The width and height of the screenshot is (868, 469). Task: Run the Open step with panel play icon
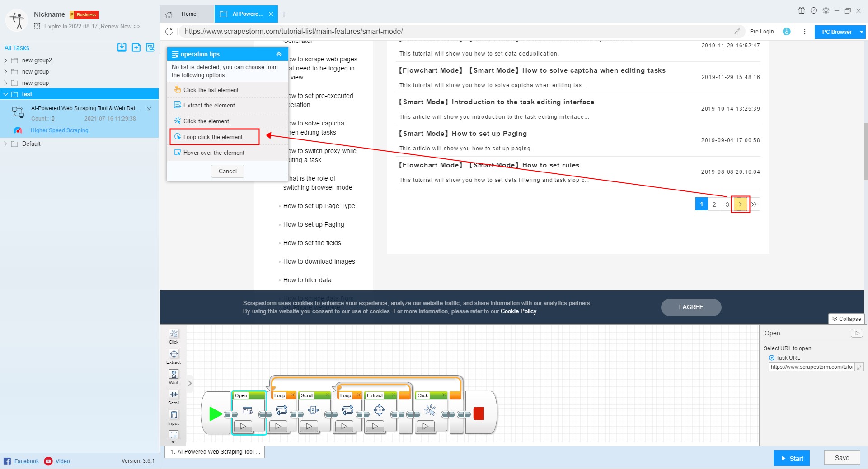(x=857, y=333)
